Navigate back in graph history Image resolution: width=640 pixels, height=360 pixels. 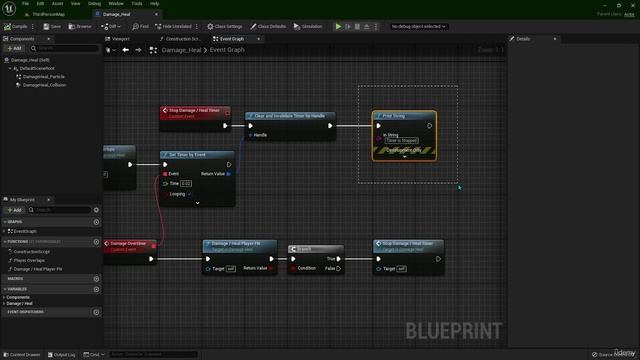pos(126,50)
